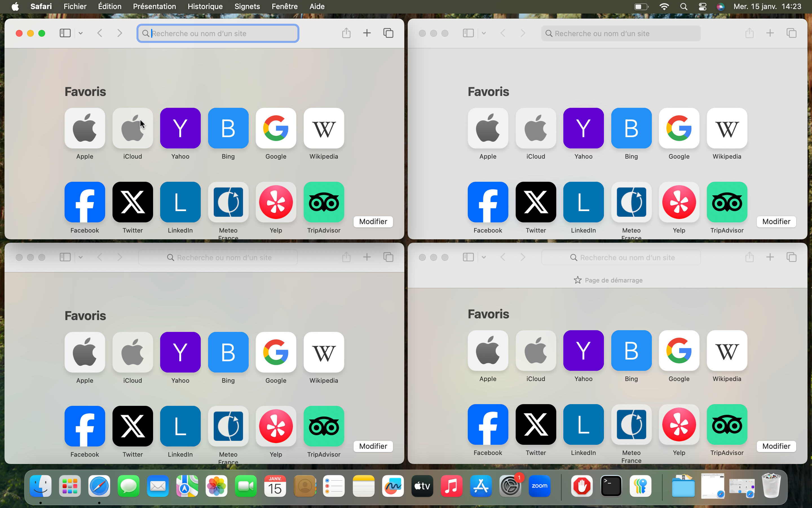Viewport: 812px width, 508px height.
Task: Toggle sidebar in top-left Safari window
Action: (x=65, y=33)
